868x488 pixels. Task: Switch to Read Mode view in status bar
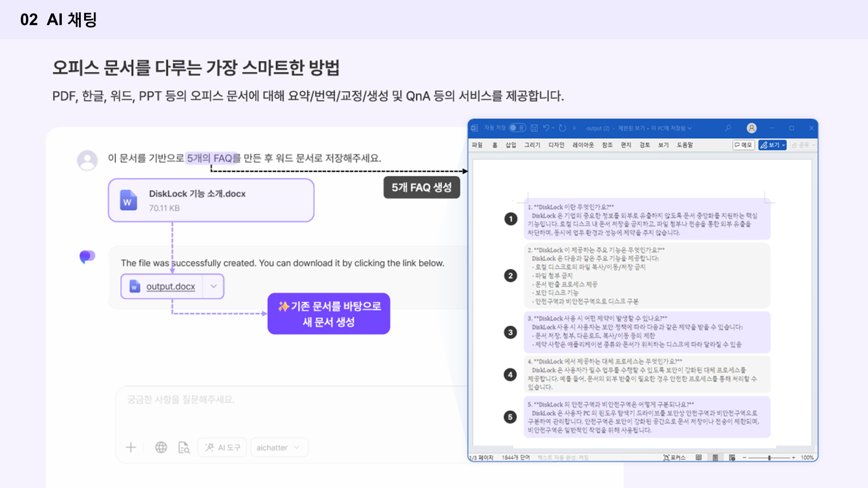click(x=699, y=458)
